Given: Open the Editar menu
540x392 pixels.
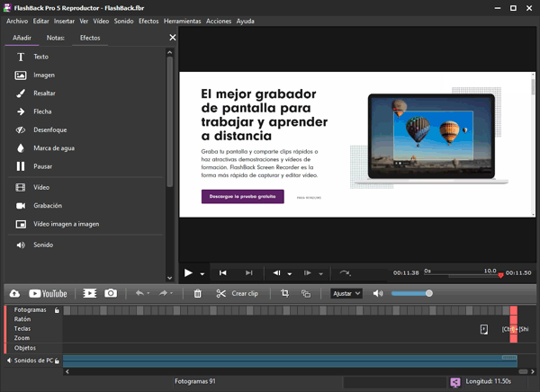Looking at the screenshot, I should 41,21.
